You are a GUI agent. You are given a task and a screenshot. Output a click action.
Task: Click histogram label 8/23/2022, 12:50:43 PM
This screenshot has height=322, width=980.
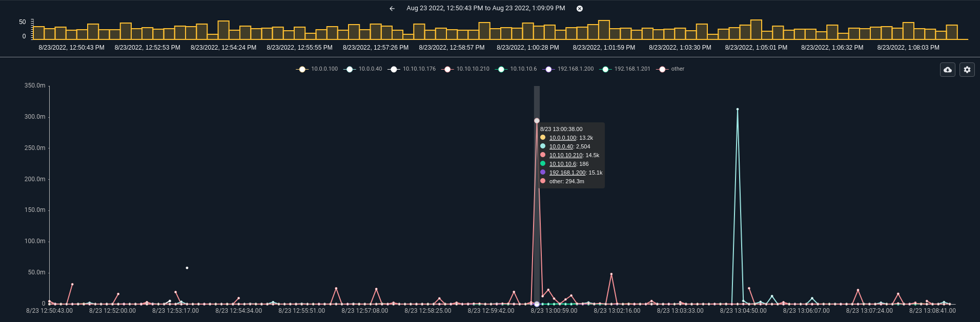[72, 48]
